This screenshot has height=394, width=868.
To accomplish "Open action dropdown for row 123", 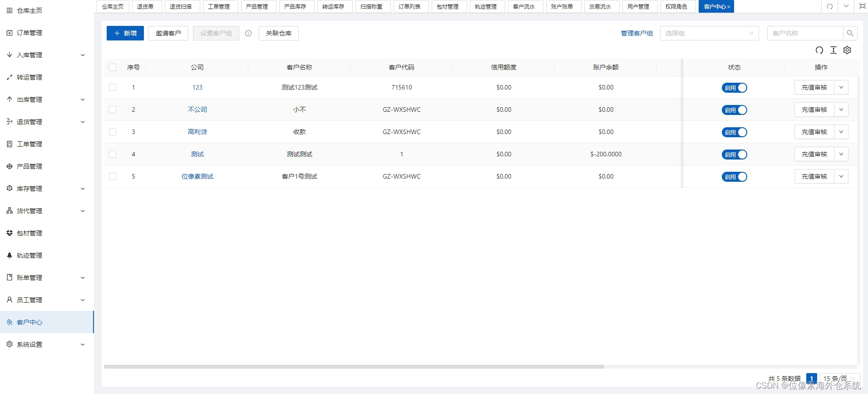I will coord(841,87).
